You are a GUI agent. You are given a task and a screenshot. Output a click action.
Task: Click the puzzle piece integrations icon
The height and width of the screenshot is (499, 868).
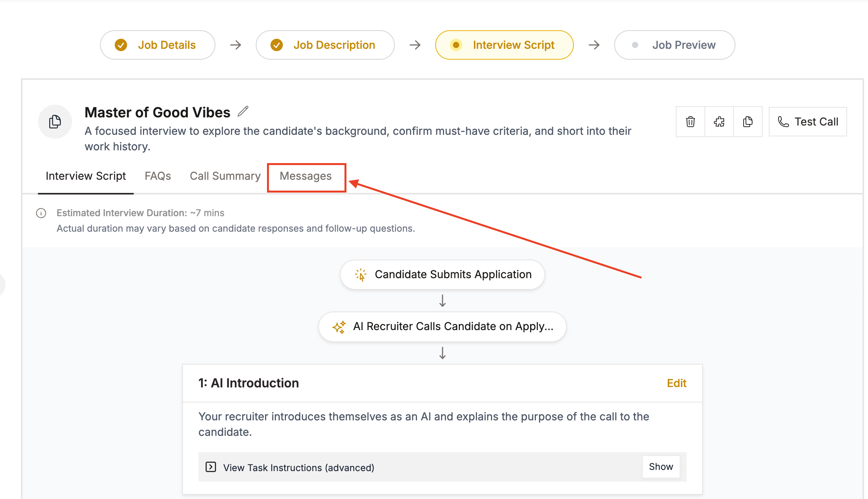(719, 122)
